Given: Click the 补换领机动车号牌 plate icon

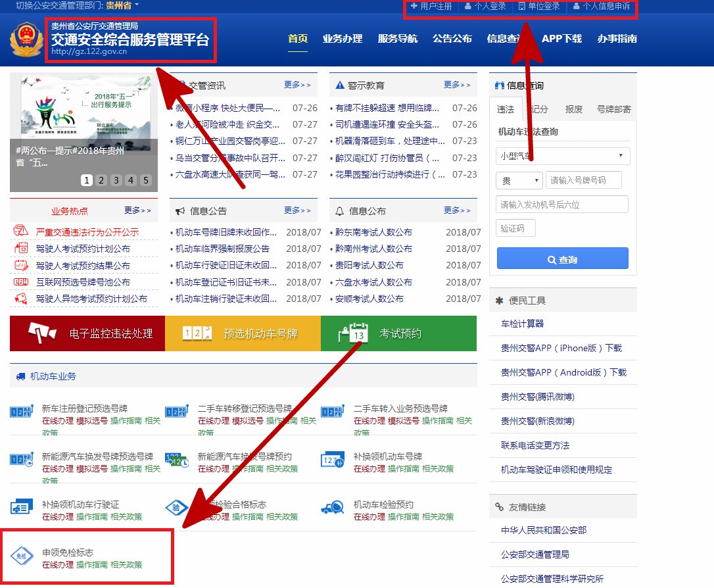Looking at the screenshot, I should click(333, 460).
